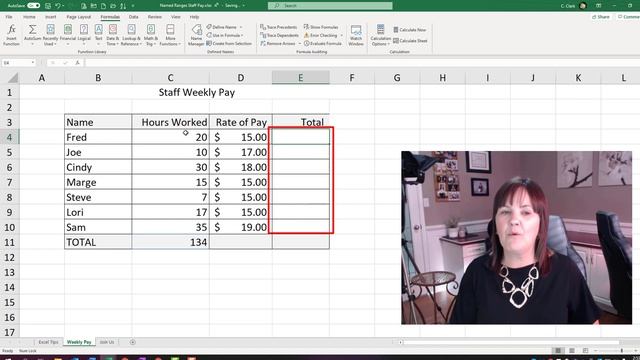Select row 4 header
The image size is (640, 360).
point(9,137)
